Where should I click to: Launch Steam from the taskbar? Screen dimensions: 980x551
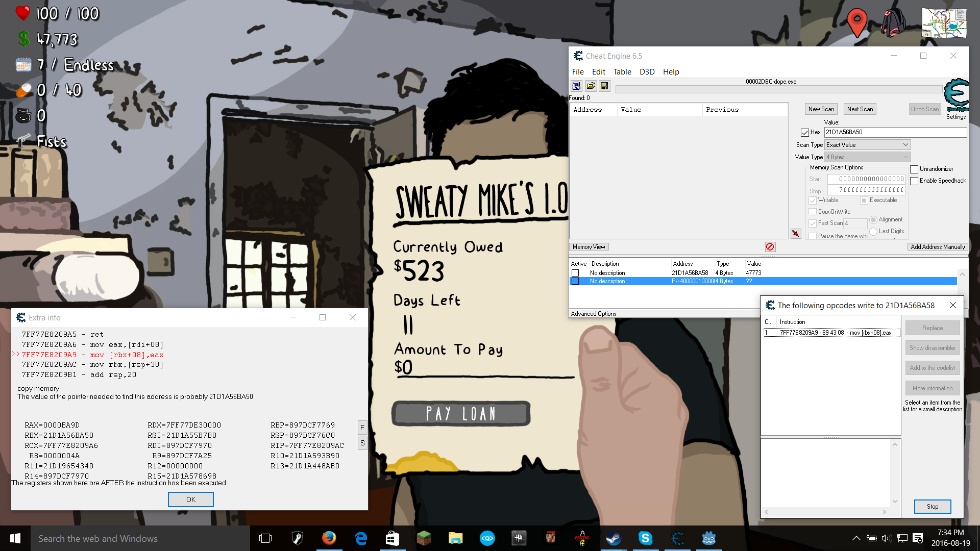[614, 538]
